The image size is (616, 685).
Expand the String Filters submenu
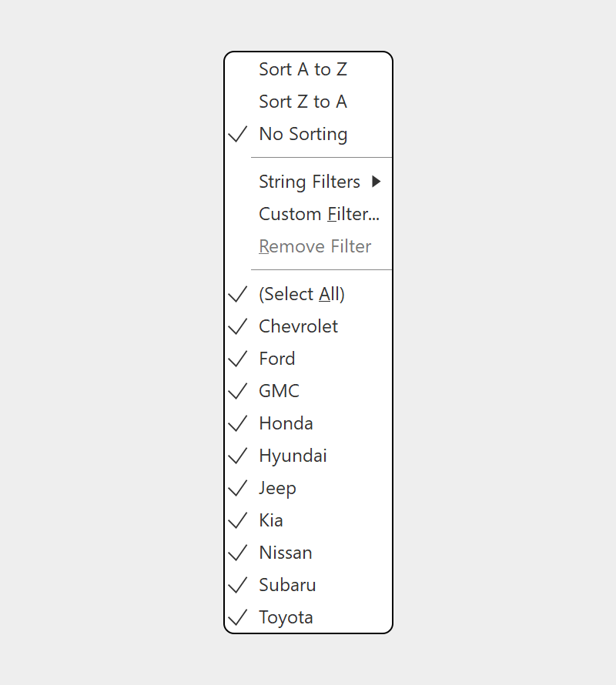click(308, 182)
